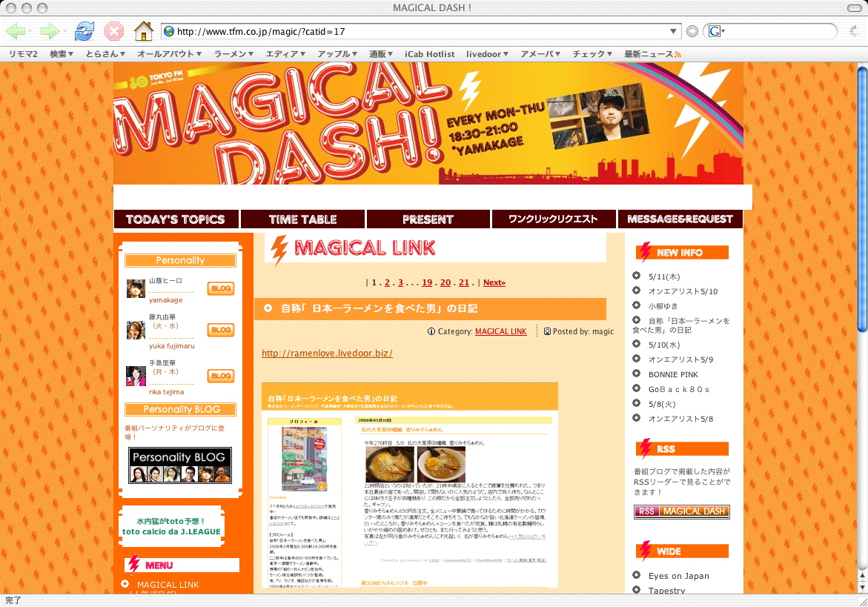
Task: Open 藤丸由華's BLOG button
Action: (x=221, y=330)
